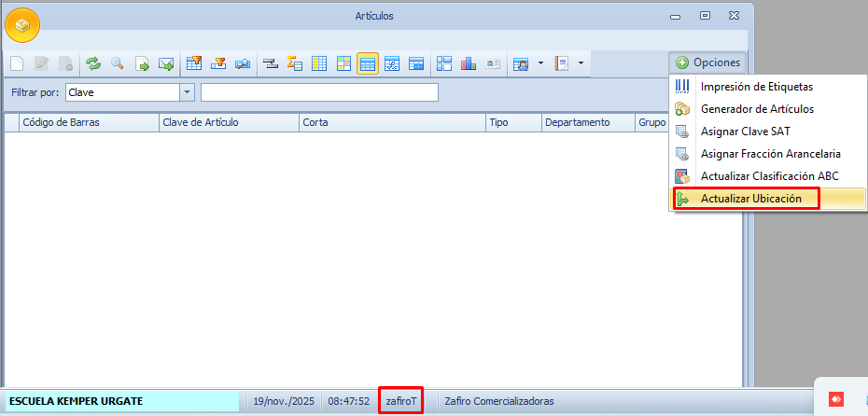The image size is (868, 416).
Task: Select Actualizar Ubicación menu entry
Action: (750, 199)
